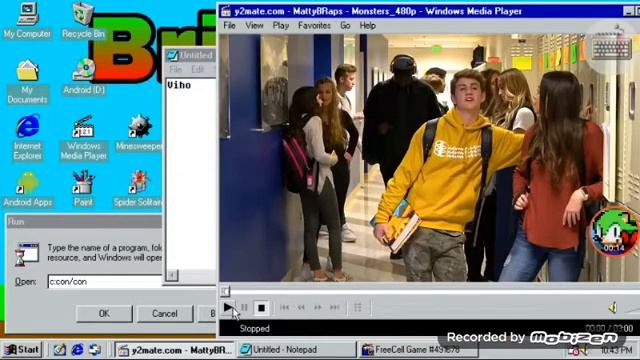Open the File menu in Media Player
This screenshot has height=360, width=640.
click(229, 26)
